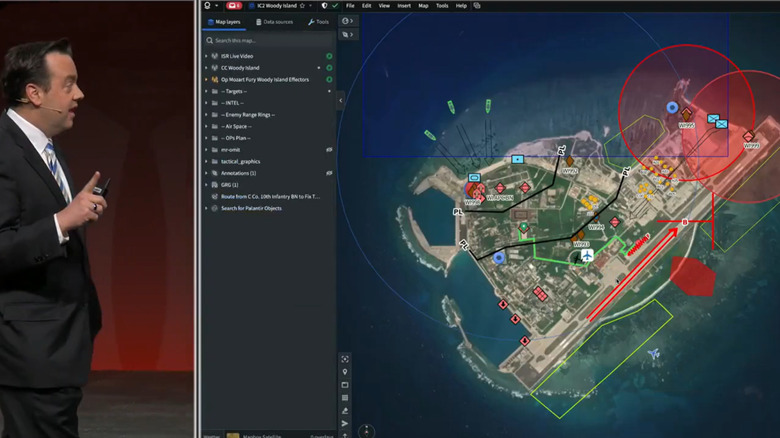780x438 pixels.
Task: Select Search for Palantir Objects layer
Action: (x=251, y=208)
